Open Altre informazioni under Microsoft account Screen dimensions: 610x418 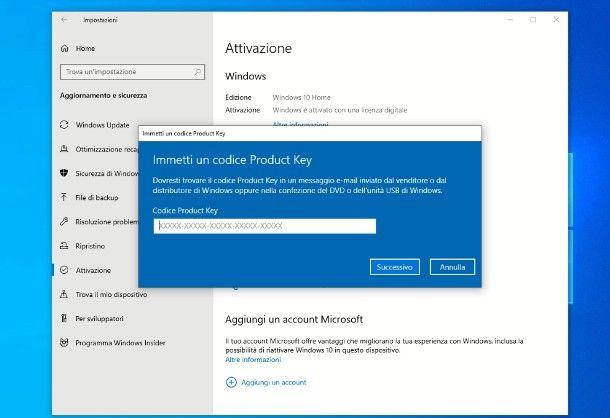[x=253, y=360]
